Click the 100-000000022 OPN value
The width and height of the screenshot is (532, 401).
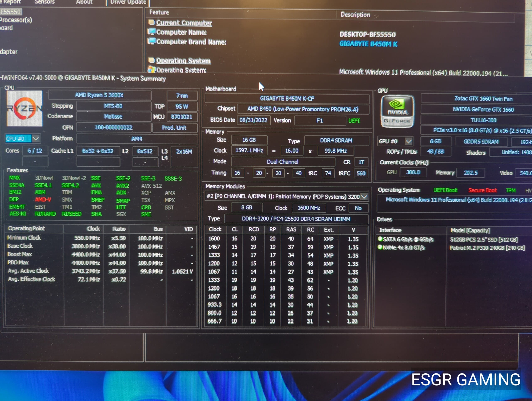pos(114,127)
